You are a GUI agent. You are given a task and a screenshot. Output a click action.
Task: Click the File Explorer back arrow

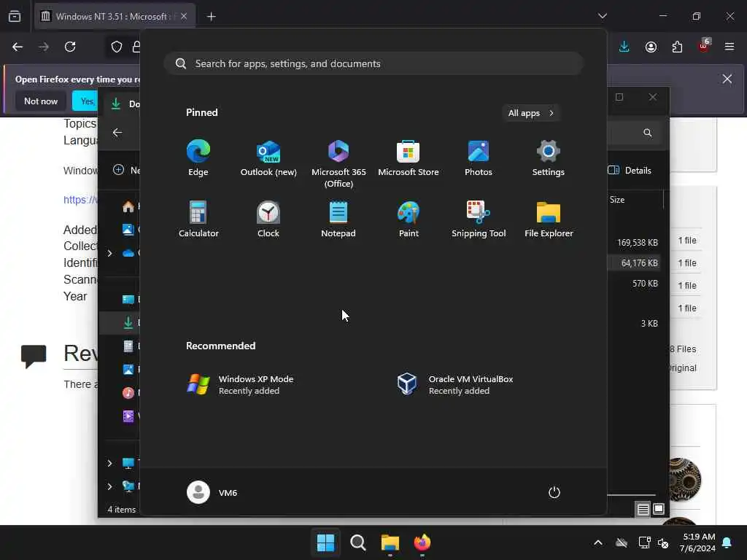(x=117, y=133)
